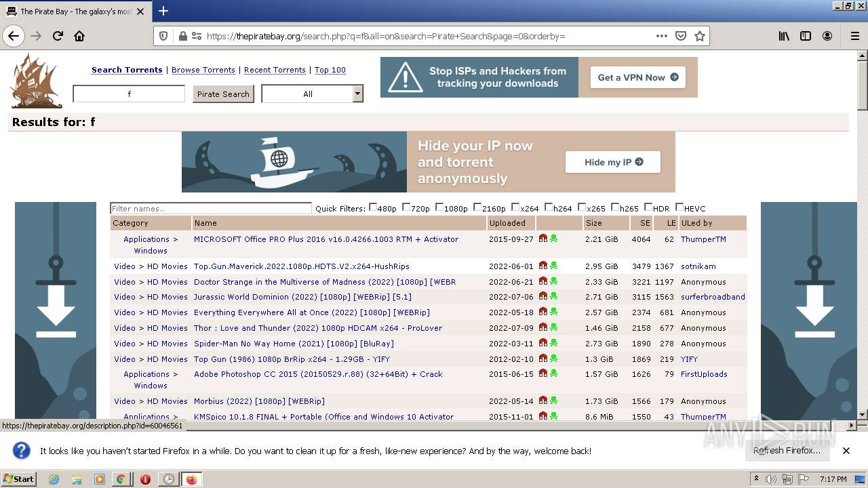This screenshot has width=868, height=488.
Task: Toggle the sidebars view icon
Action: 806,36
